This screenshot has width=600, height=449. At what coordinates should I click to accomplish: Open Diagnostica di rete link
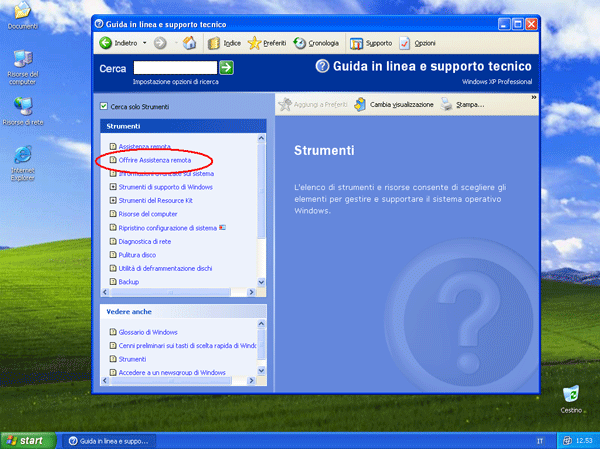[x=145, y=242]
